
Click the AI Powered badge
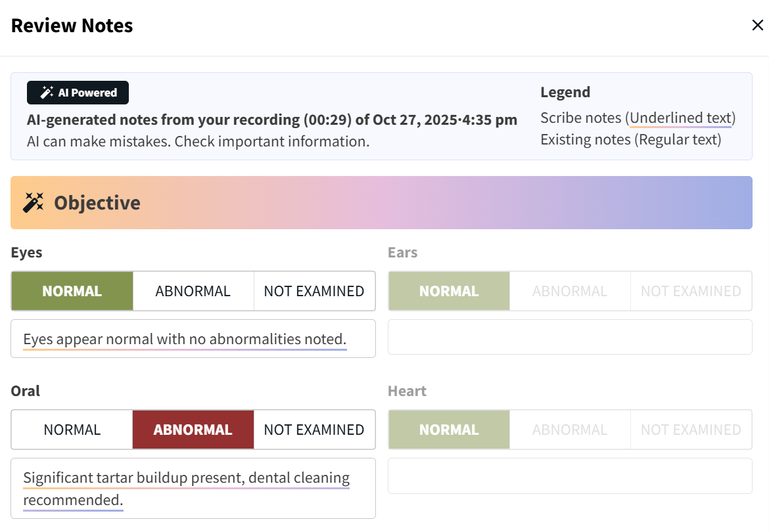(78, 93)
